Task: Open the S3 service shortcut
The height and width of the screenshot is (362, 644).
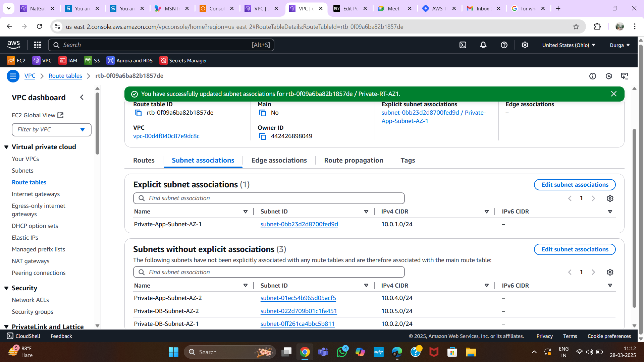Action: pos(92,61)
